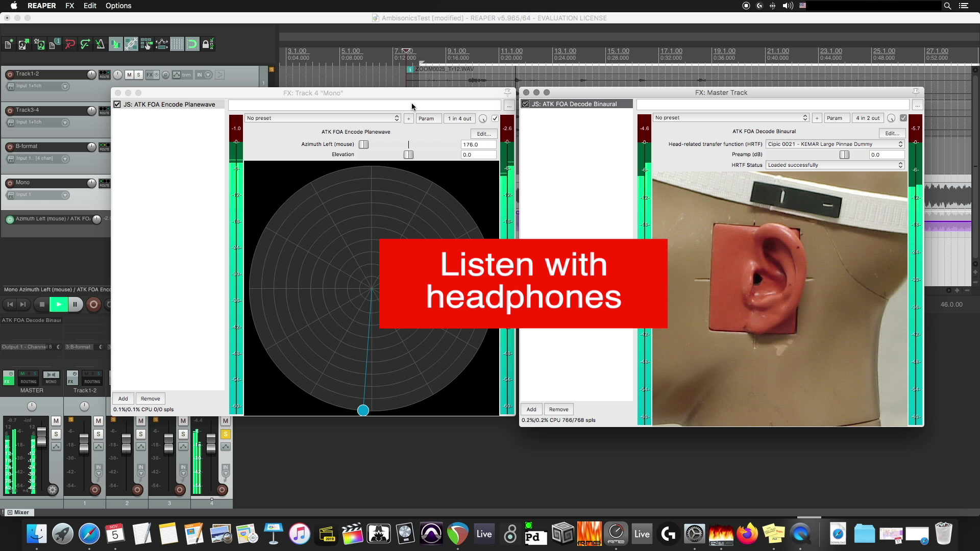Click the master gear settings icon in mixer

point(52,490)
